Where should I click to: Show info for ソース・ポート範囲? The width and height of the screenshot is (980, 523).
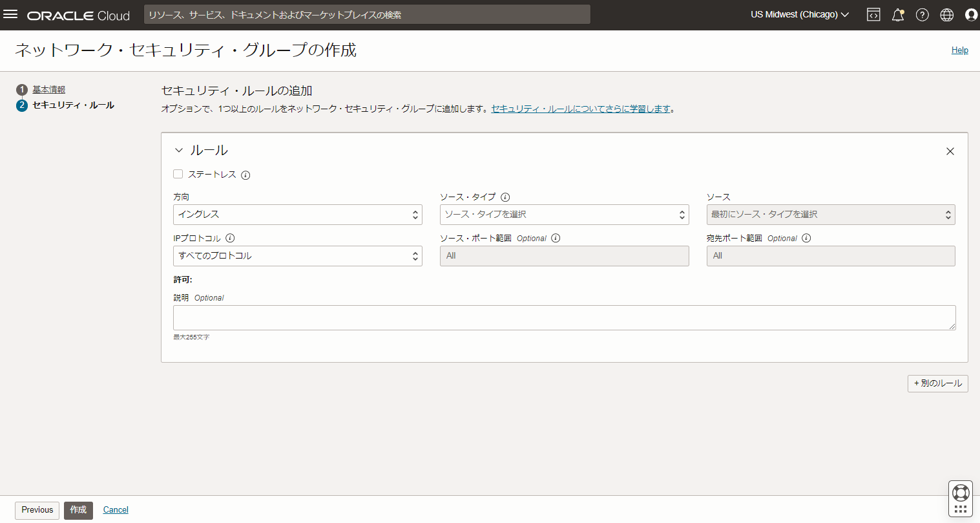556,238
